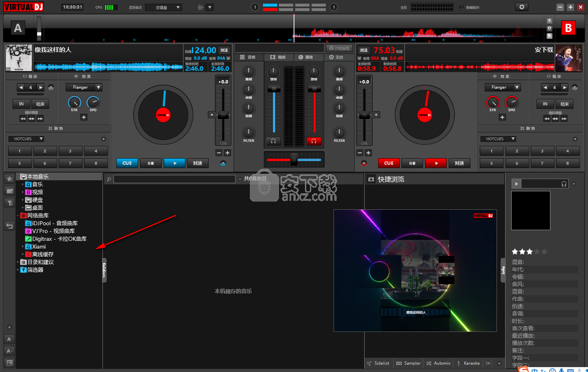Click the red CUE button on deck B
The image size is (588, 372).
(389, 163)
